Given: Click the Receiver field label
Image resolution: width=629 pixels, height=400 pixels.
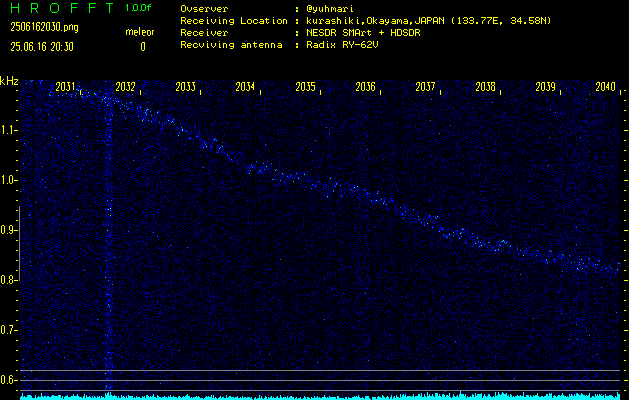Looking at the screenshot, I should [204, 33].
